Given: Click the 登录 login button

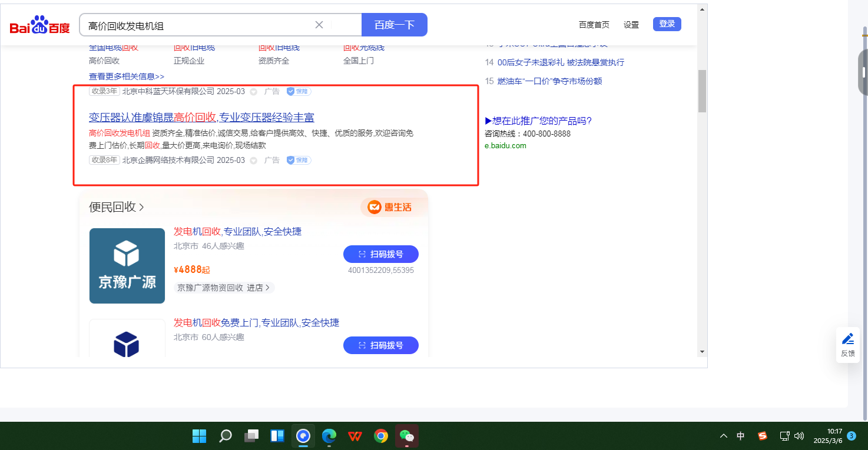Looking at the screenshot, I should coord(667,24).
